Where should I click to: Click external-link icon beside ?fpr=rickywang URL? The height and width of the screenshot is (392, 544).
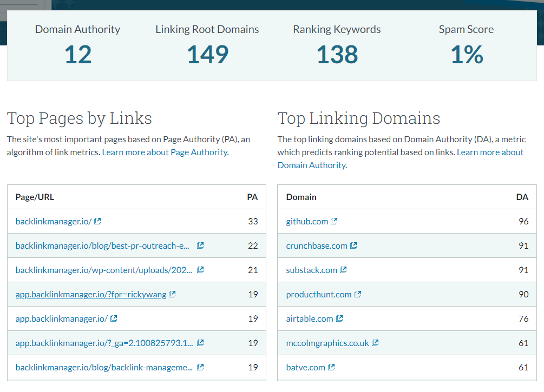pos(172,294)
